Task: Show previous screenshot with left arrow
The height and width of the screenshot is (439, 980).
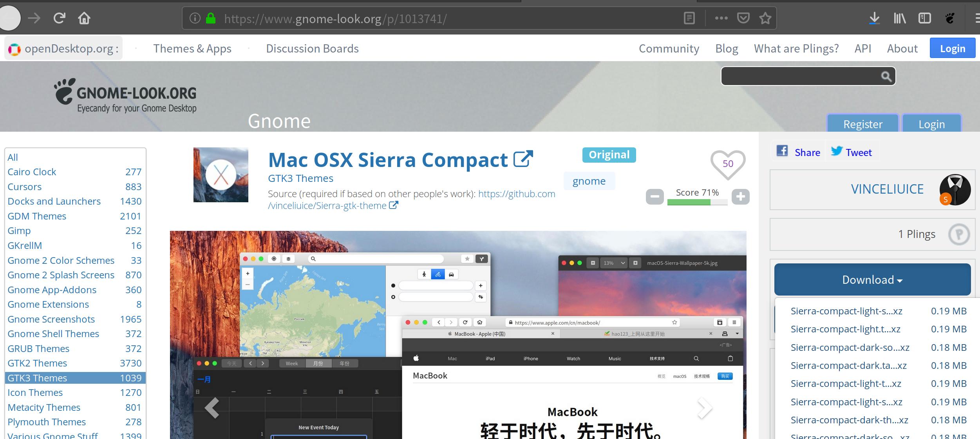Action: (x=212, y=408)
